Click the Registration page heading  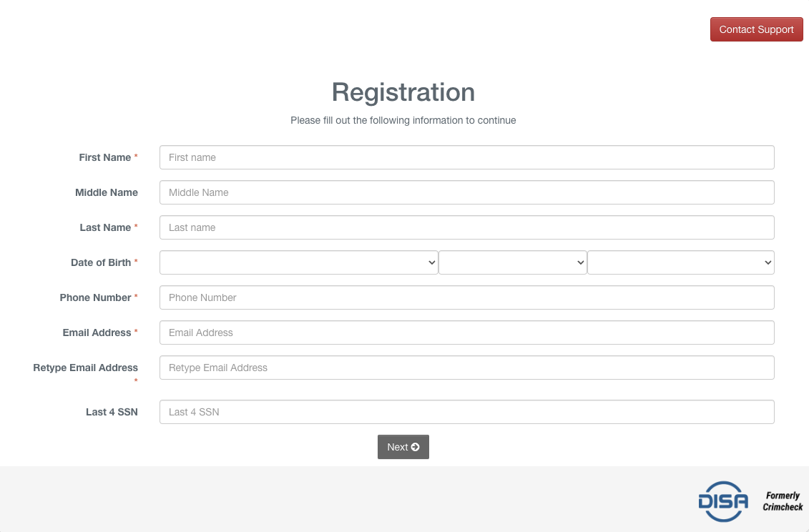point(403,92)
